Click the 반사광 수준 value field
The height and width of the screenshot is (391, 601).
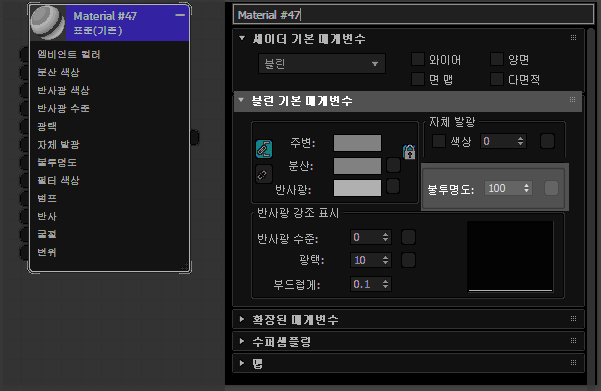pyautogui.click(x=366, y=237)
